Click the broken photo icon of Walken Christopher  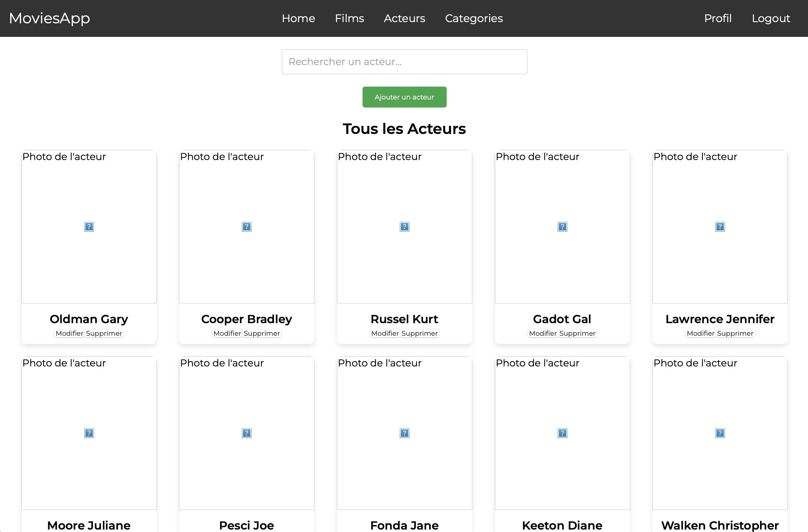(720, 433)
